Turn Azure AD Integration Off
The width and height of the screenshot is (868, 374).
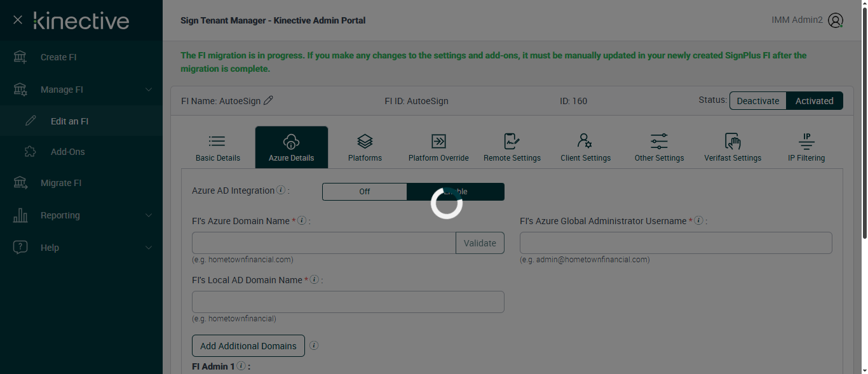(365, 192)
